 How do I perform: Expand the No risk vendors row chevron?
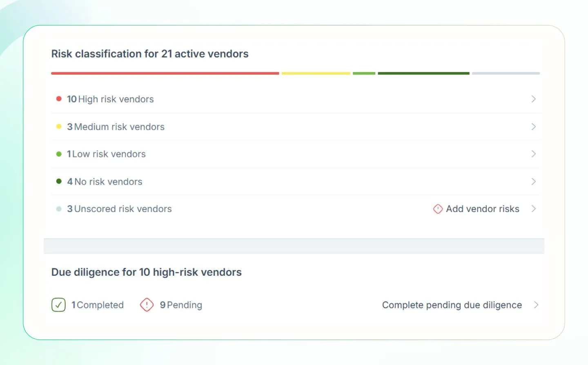534,181
